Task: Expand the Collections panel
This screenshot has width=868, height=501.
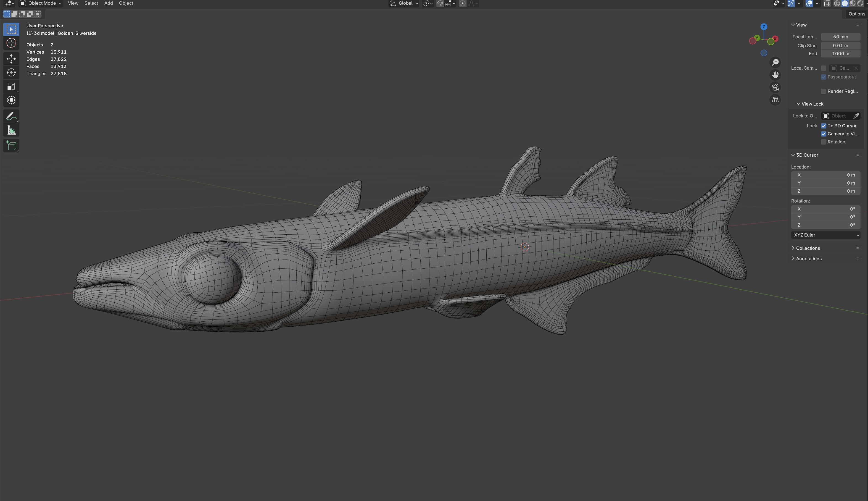Action: tap(808, 248)
